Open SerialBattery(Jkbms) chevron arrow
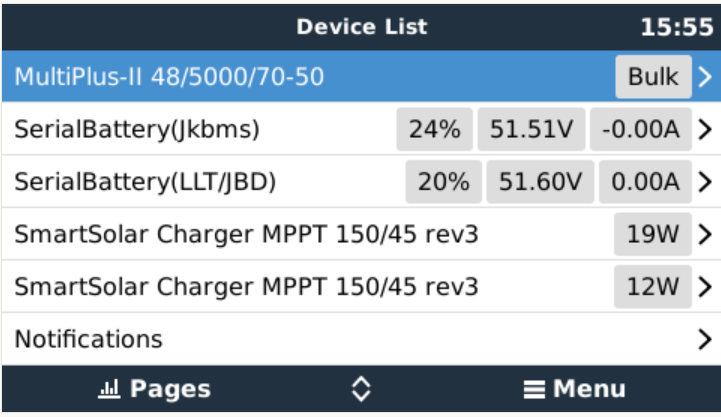The height and width of the screenshot is (417, 721). tap(705, 130)
